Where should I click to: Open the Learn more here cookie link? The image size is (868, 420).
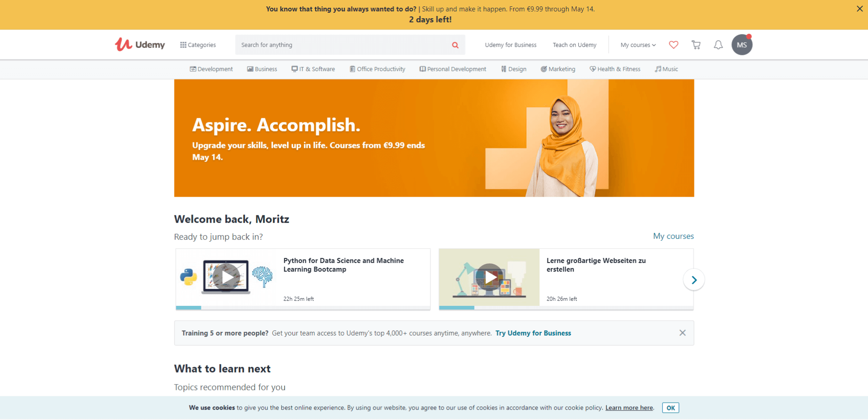point(629,408)
